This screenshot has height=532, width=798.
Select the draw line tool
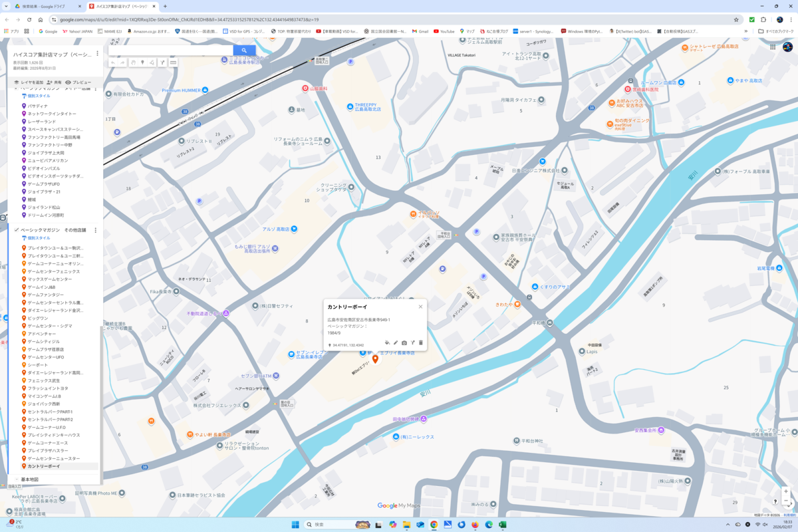(x=152, y=63)
